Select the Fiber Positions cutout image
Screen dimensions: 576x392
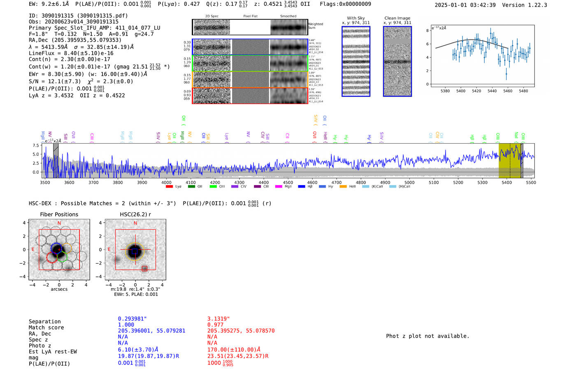pyautogui.click(x=59, y=250)
